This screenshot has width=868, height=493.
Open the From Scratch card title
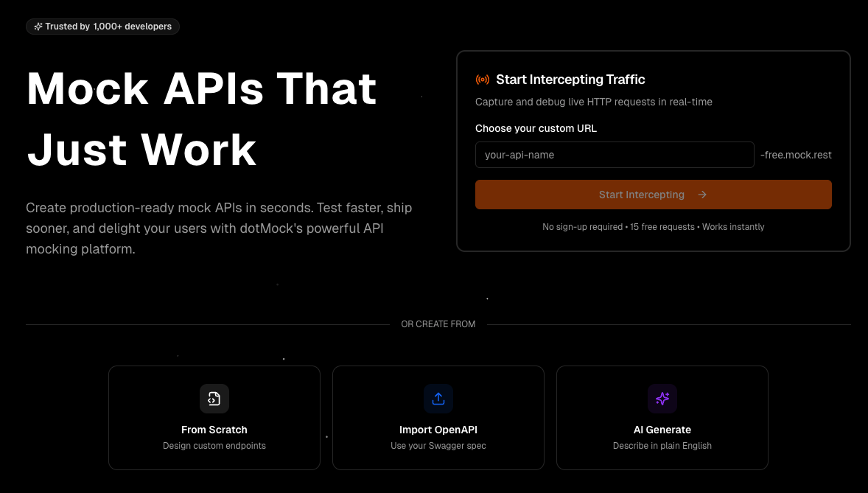[214, 430]
